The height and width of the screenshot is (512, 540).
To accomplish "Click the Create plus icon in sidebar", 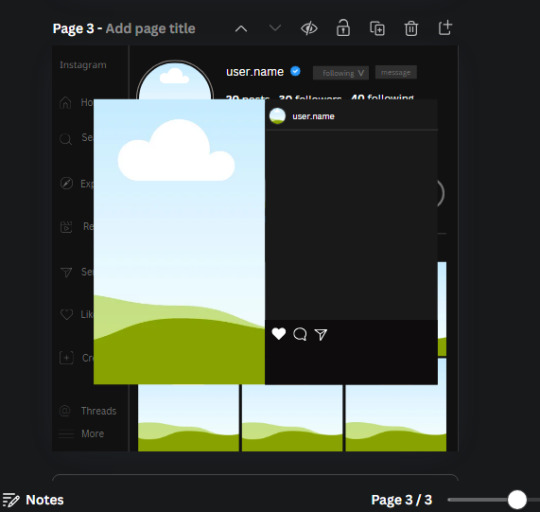I will (66, 358).
